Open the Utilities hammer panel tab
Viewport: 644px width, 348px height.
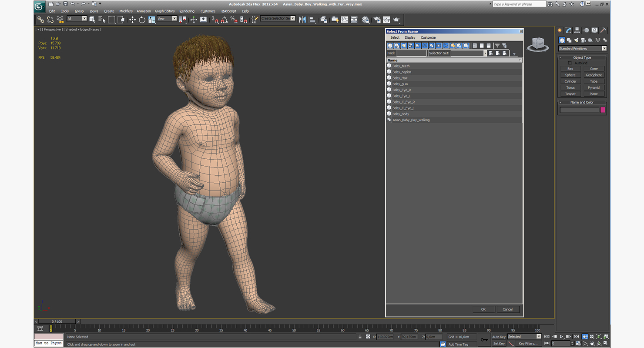click(603, 30)
